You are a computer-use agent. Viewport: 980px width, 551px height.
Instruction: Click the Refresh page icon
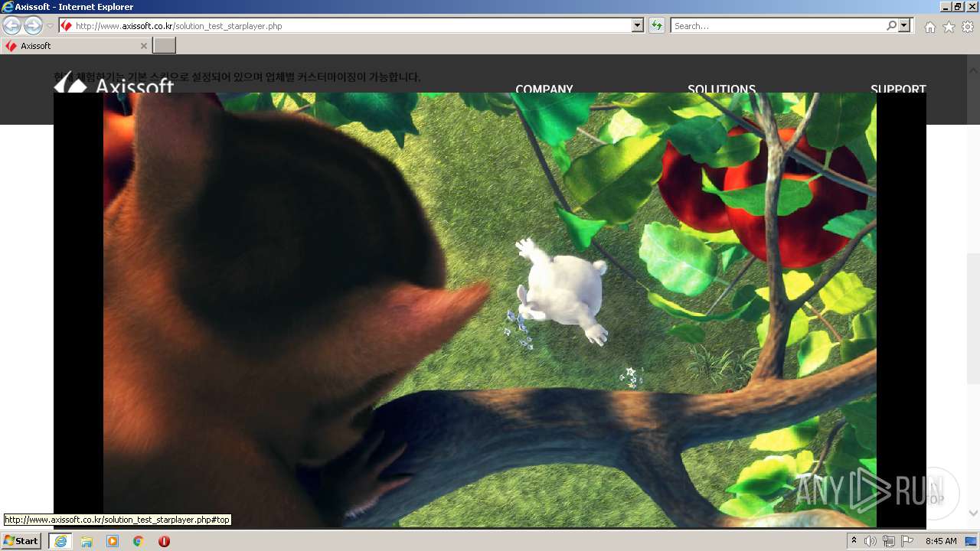656,26
